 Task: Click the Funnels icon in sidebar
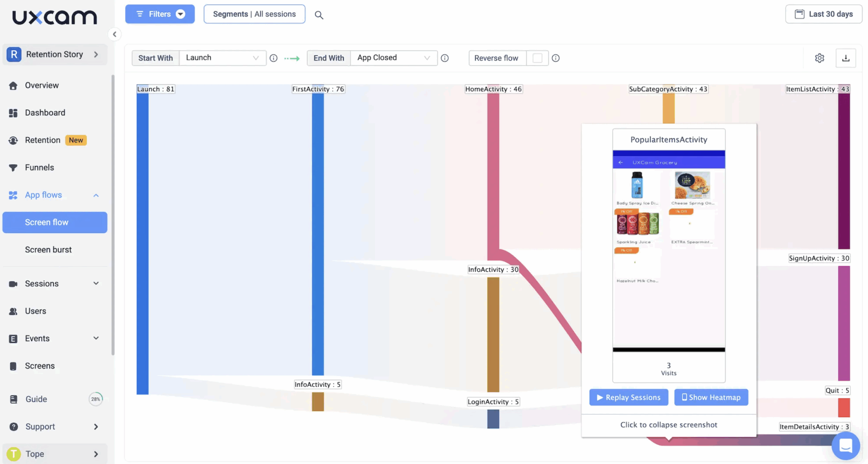(x=13, y=167)
